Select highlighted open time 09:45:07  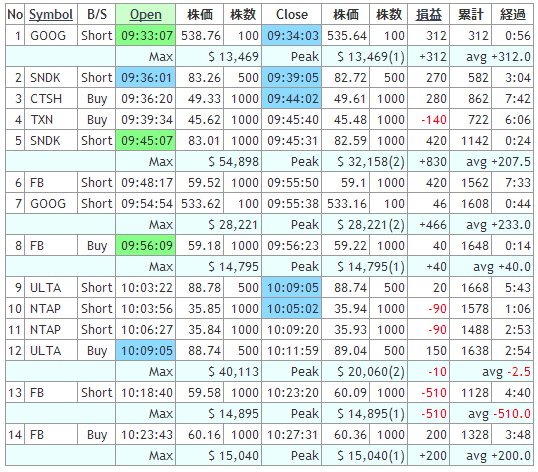point(146,140)
